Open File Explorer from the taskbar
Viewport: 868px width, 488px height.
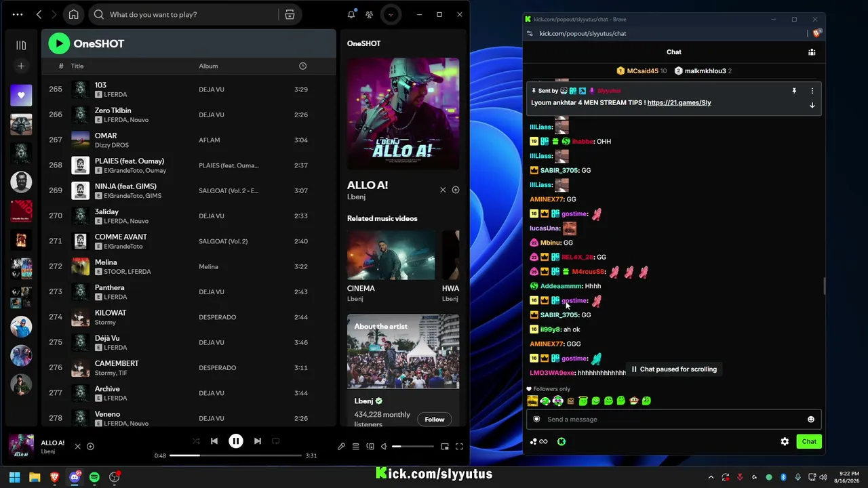pos(35,477)
